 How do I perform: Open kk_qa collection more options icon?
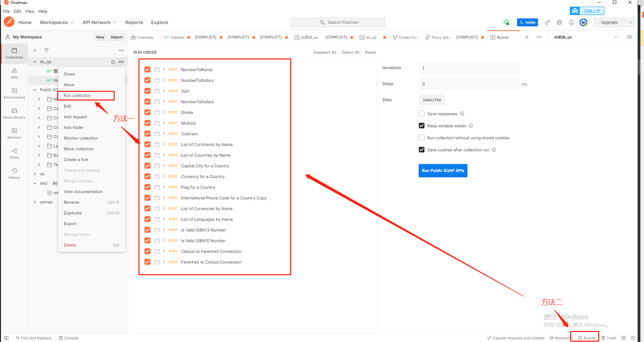point(121,62)
